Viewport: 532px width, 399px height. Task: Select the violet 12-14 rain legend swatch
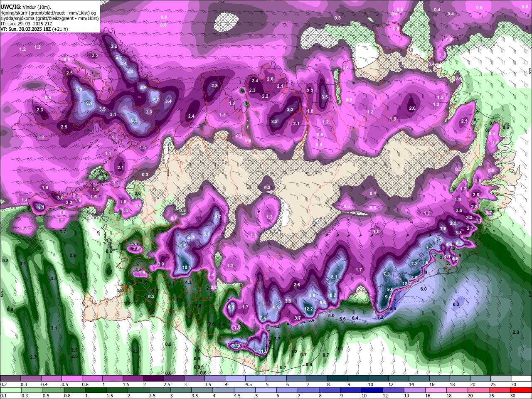pos(394,390)
